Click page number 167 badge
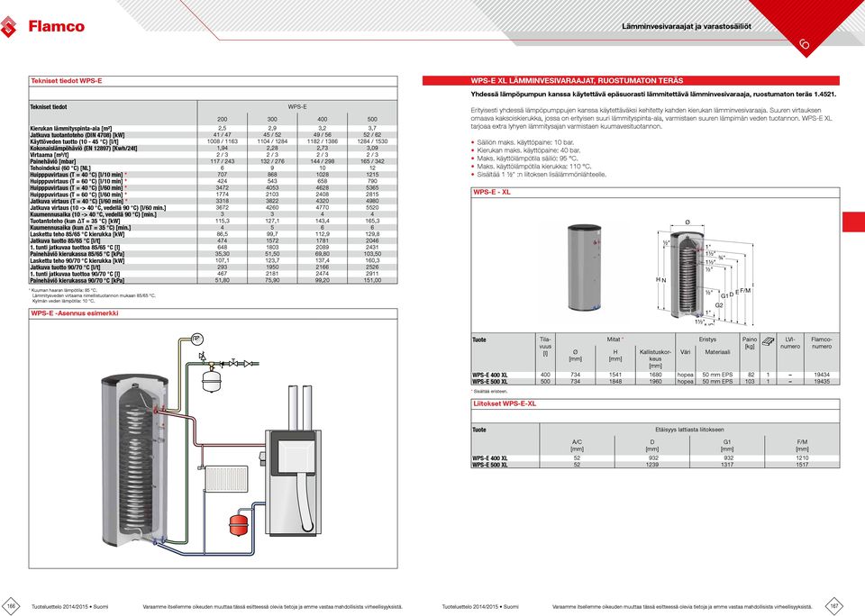 point(833,606)
